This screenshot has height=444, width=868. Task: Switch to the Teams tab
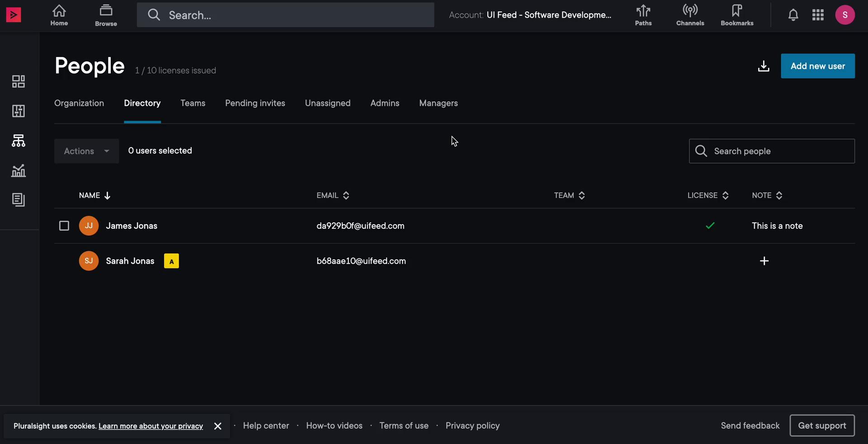[193, 103]
